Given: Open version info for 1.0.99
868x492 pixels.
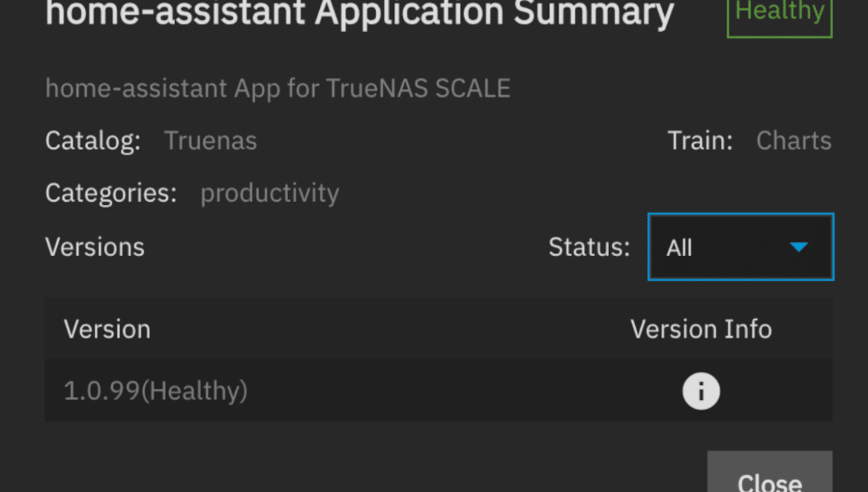Looking at the screenshot, I should [x=701, y=391].
